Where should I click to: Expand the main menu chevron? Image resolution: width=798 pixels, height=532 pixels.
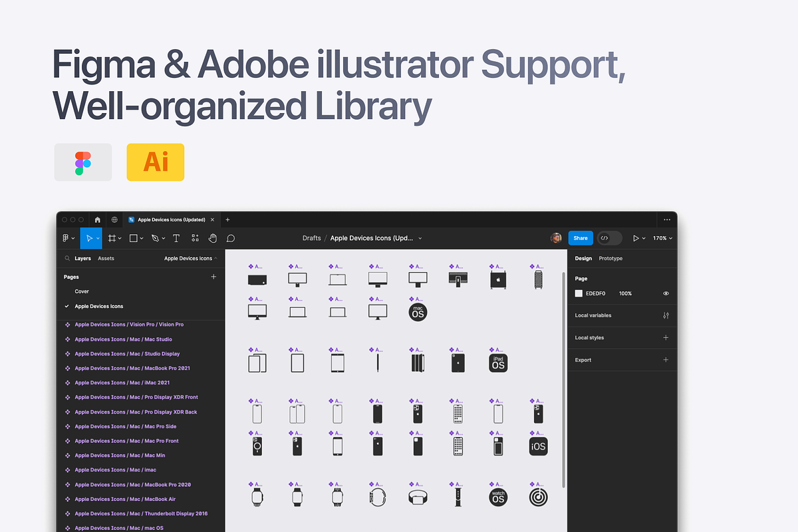click(73, 239)
